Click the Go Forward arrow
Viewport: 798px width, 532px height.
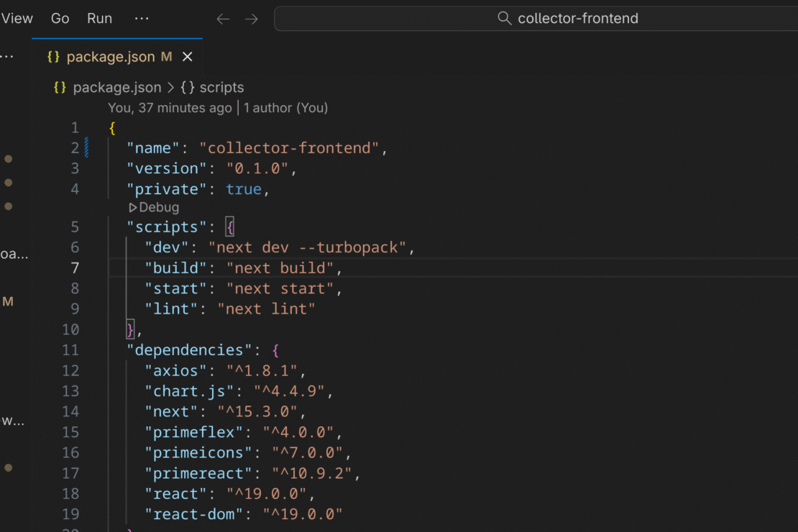tap(251, 19)
